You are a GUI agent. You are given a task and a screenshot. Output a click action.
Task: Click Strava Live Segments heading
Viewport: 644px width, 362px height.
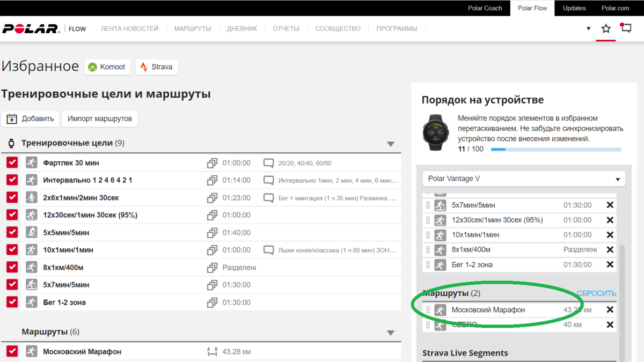[465, 353]
